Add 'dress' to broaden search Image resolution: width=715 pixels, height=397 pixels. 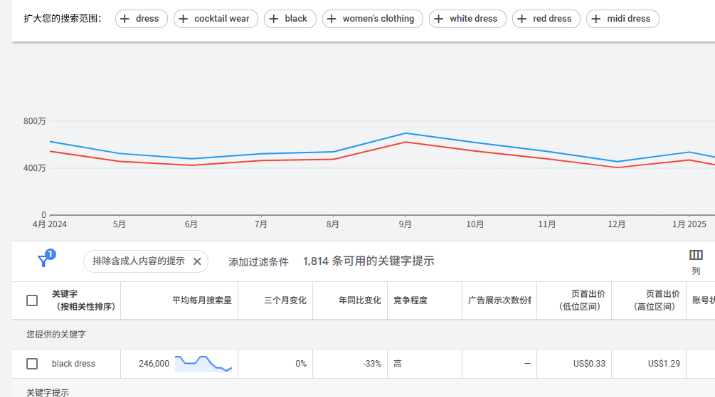pyautogui.click(x=141, y=19)
